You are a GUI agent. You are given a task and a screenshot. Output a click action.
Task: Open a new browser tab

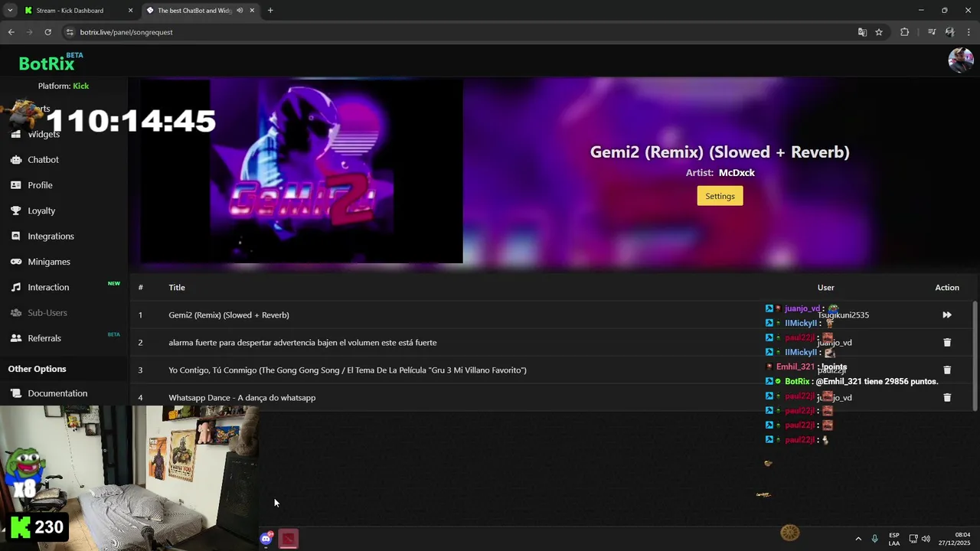coord(270,11)
